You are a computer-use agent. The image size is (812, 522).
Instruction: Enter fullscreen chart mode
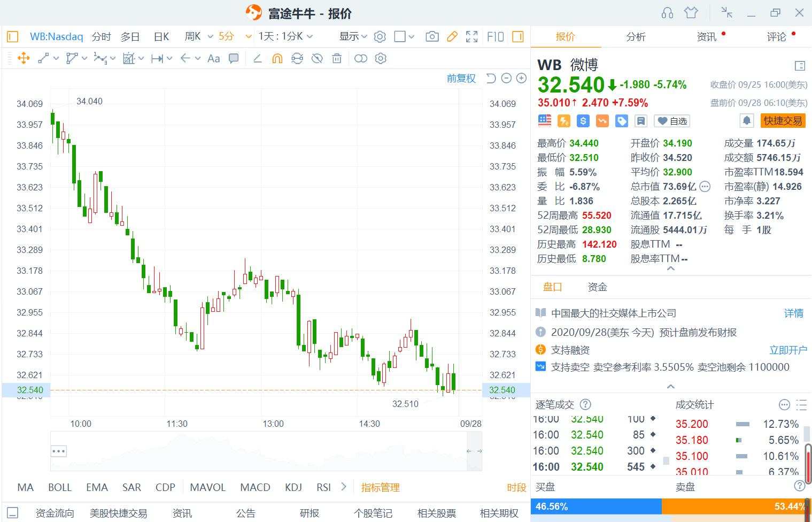click(471, 36)
